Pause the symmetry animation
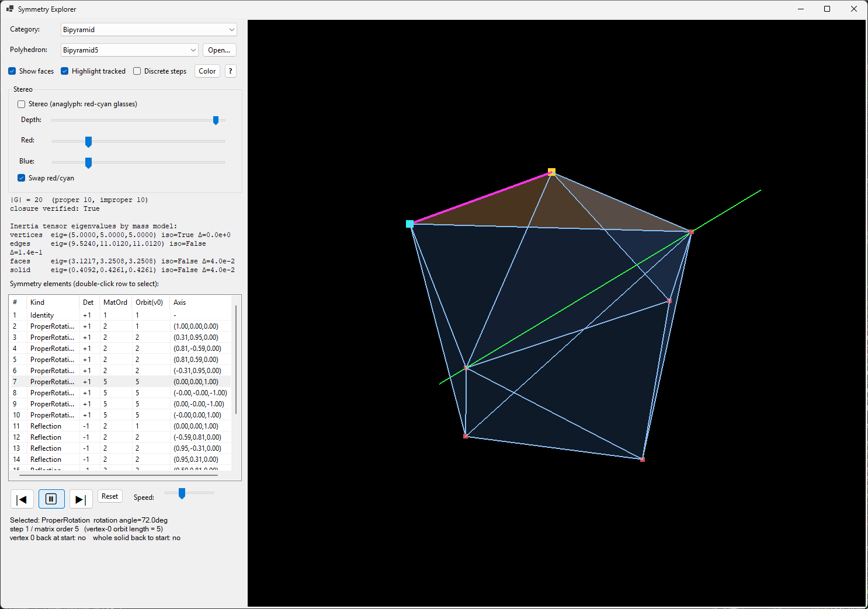This screenshot has width=868, height=609. (51, 499)
